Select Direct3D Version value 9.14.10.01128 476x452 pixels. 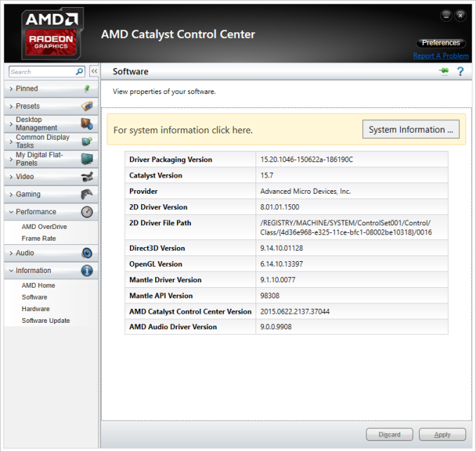[282, 248]
